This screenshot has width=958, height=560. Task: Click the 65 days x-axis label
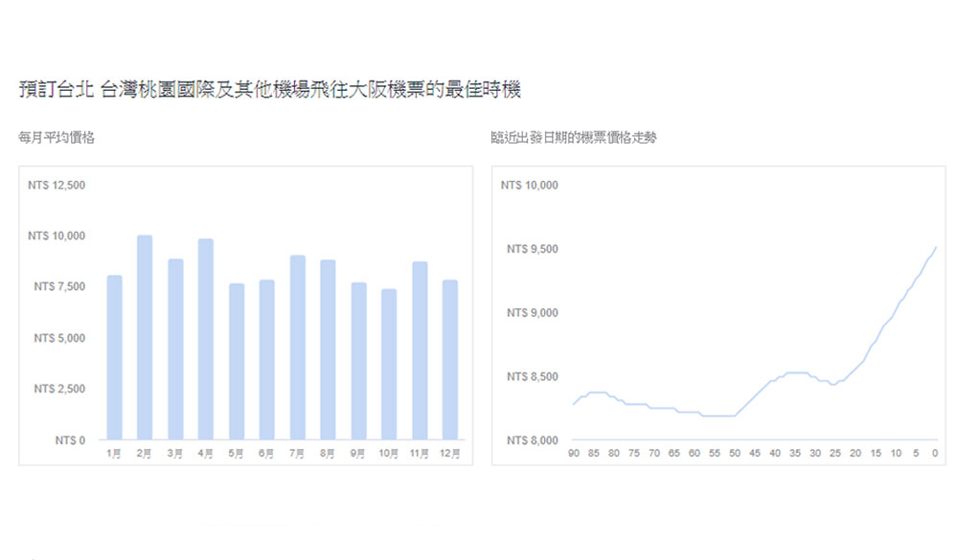pos(673,453)
